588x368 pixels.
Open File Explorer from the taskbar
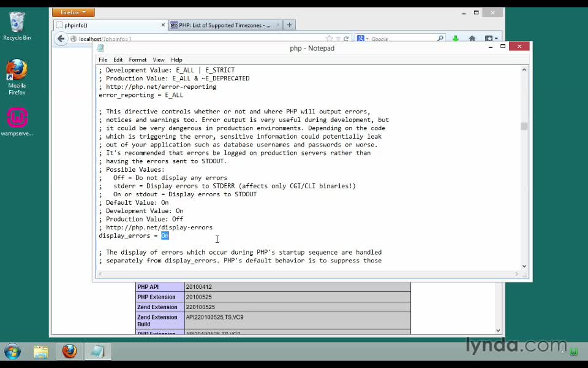tap(41, 351)
